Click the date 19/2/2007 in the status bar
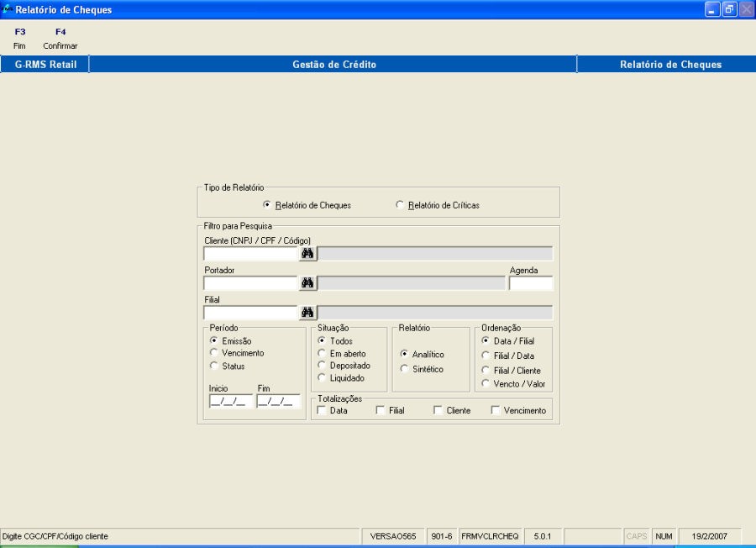 coord(709,536)
